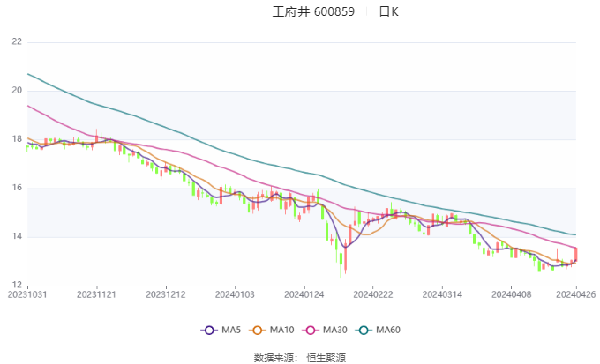Click the x-axis date 20240124
600x364 pixels.
(x=304, y=294)
